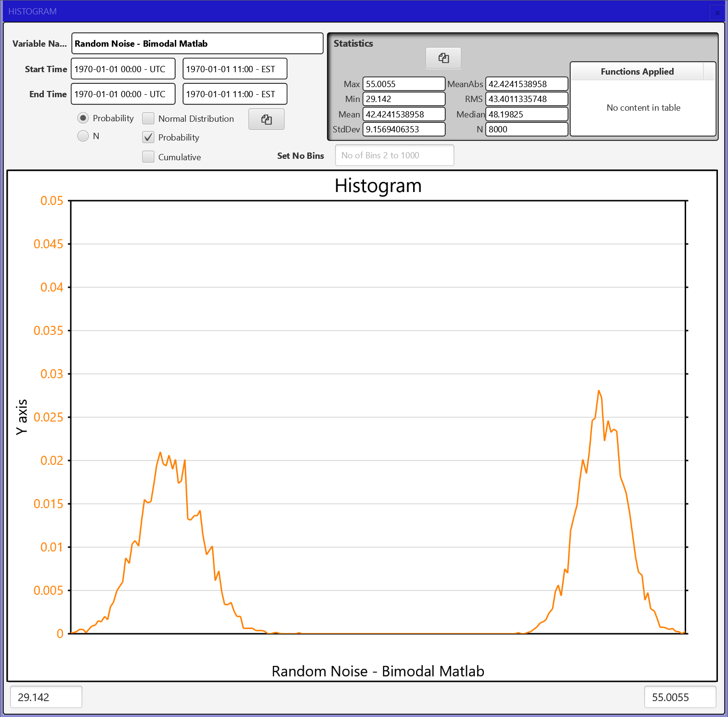Enable the Normal Distribution checkbox
This screenshot has height=717, width=728.
148,118
